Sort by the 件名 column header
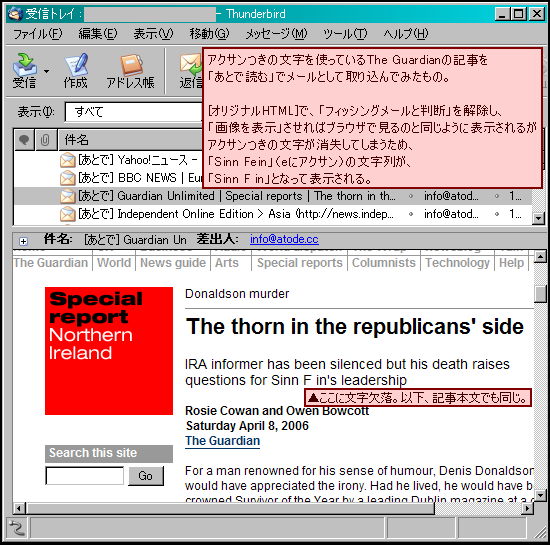550x545 pixels. click(130, 140)
